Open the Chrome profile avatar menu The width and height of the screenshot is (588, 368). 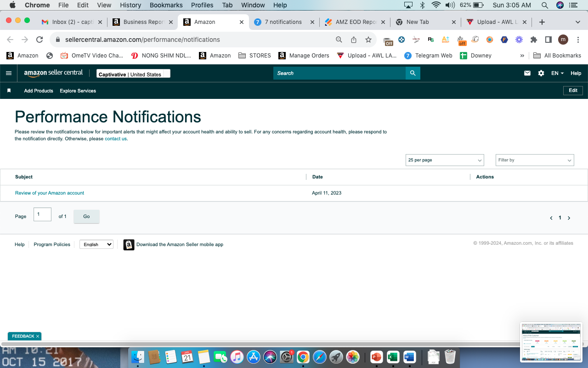pos(563,40)
